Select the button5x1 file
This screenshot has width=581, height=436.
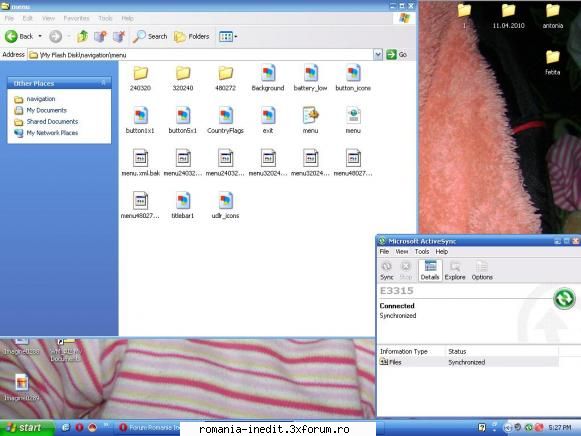coord(183,120)
